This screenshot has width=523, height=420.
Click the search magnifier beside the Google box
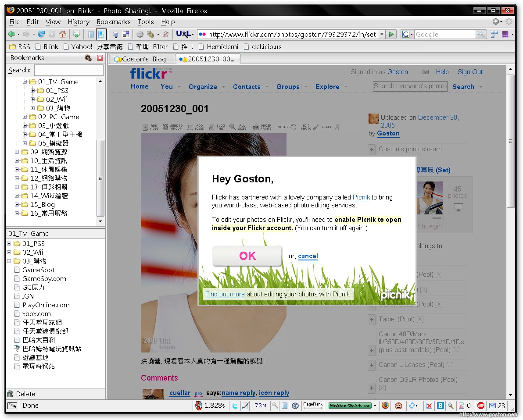pyautogui.click(x=480, y=34)
